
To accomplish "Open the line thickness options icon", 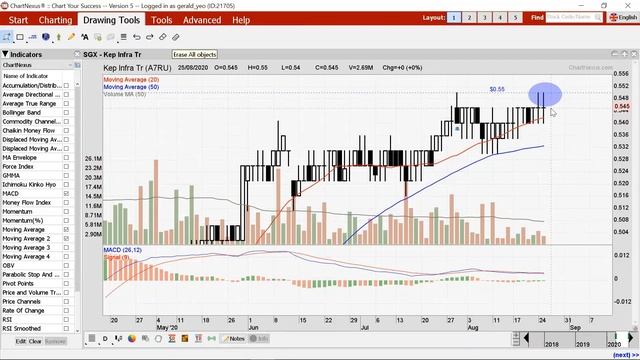I will click(x=123, y=37).
